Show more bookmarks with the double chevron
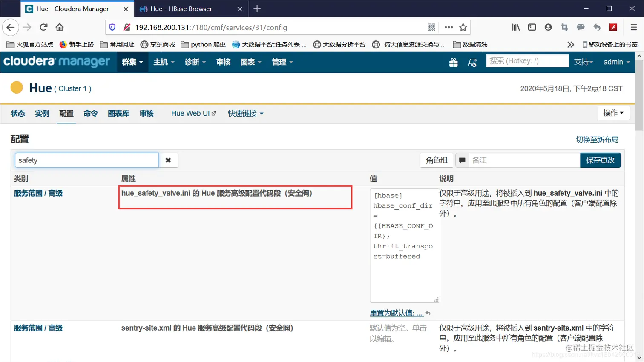The image size is (644, 362). click(571, 44)
